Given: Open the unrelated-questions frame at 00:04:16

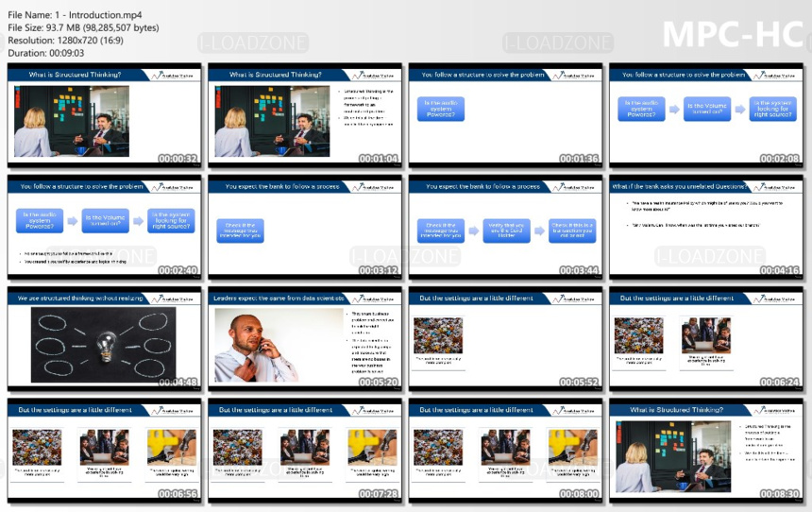Looking at the screenshot, I should tap(706, 228).
